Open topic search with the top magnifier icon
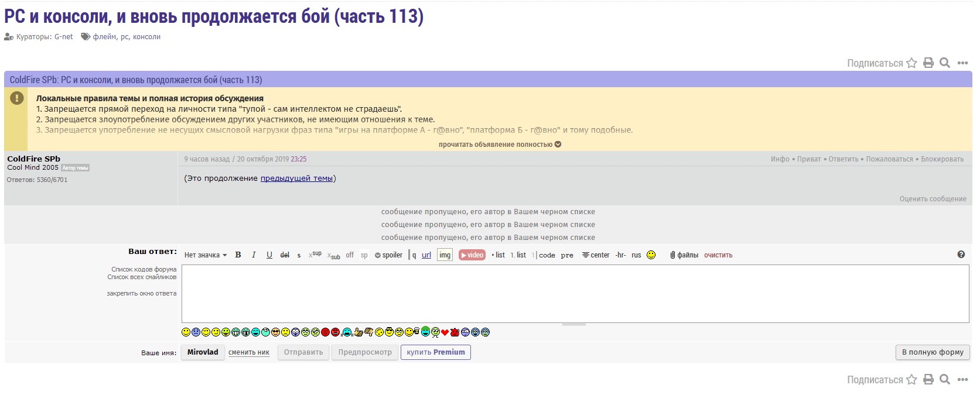980x395 pixels. point(945,63)
